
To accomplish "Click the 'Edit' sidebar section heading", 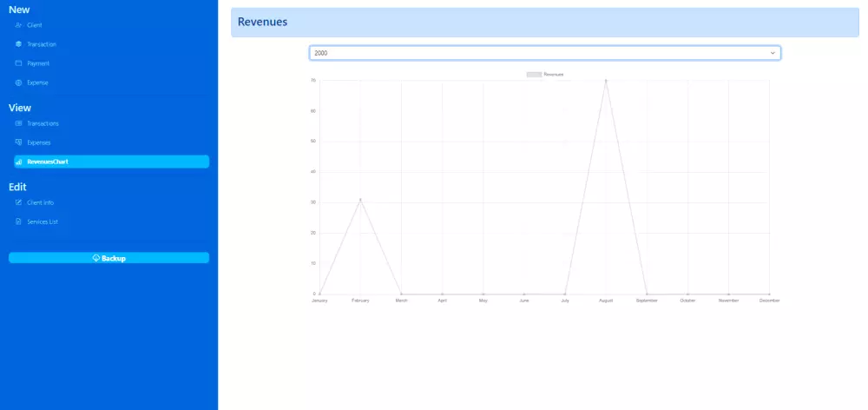I will [17, 187].
